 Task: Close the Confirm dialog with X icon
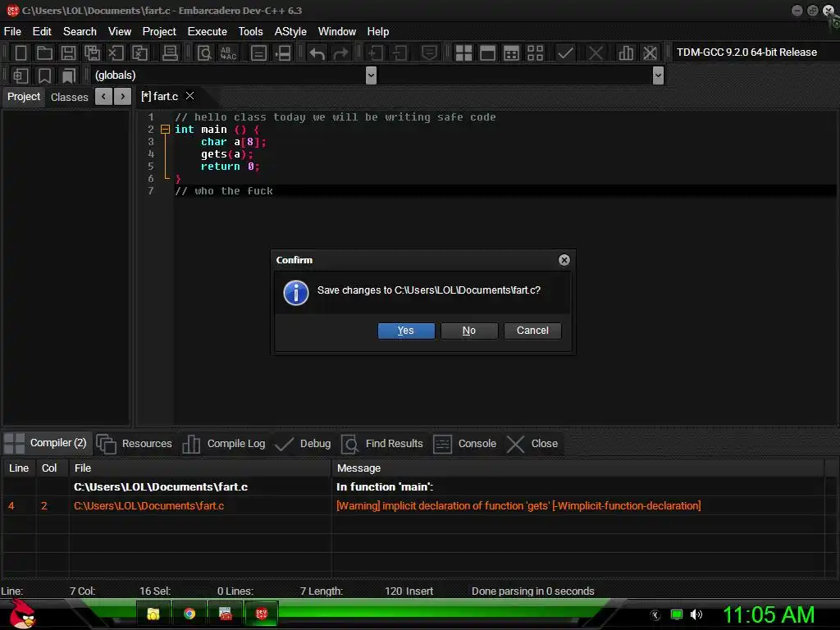pos(564,260)
